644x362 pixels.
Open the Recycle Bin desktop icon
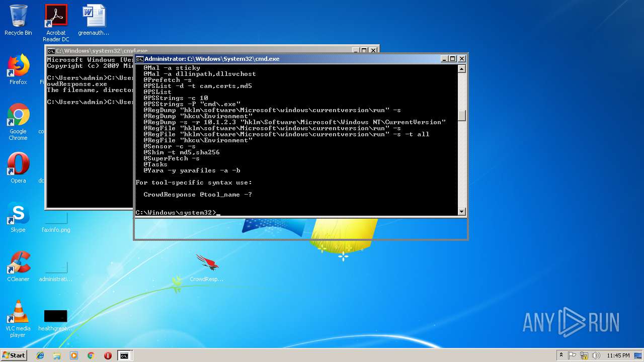click(x=18, y=20)
